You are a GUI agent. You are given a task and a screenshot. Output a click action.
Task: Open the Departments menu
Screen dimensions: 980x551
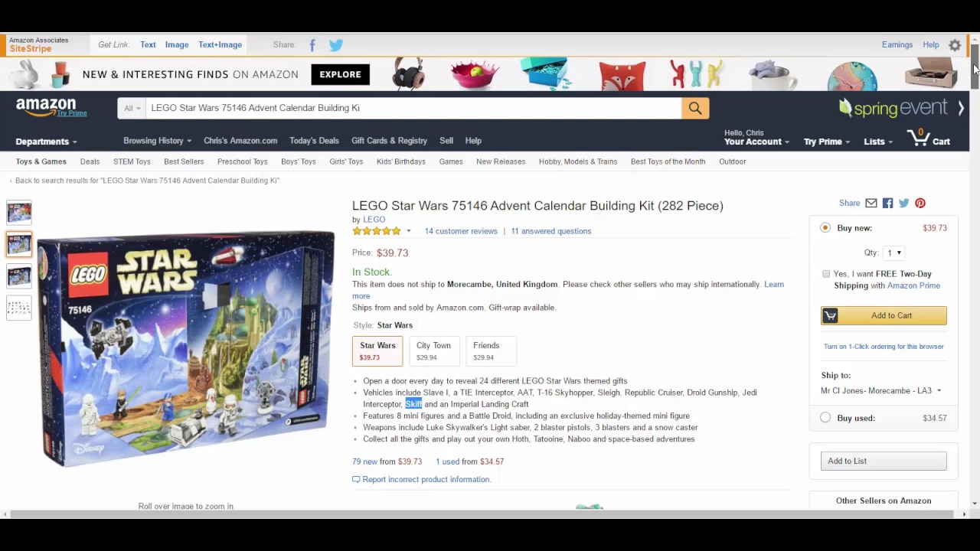[47, 142]
